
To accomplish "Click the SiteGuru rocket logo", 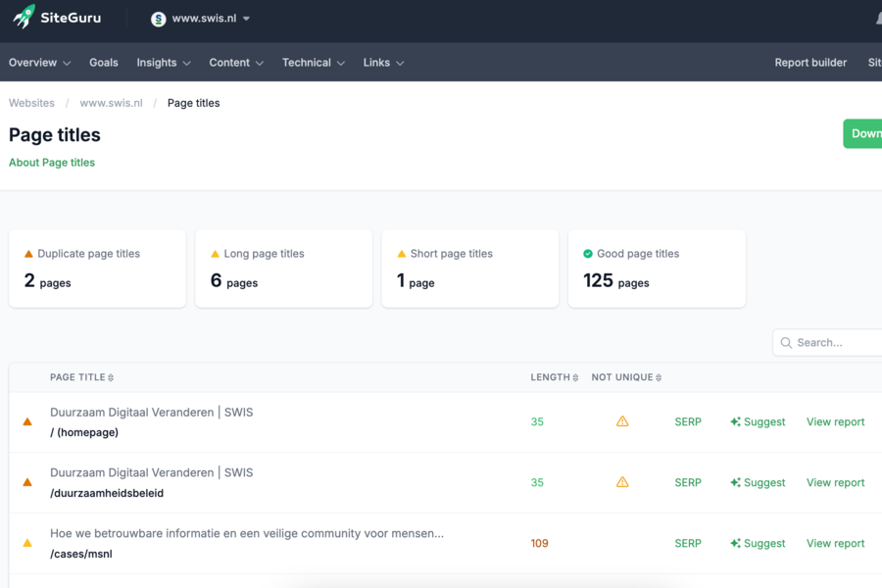I will point(24,17).
